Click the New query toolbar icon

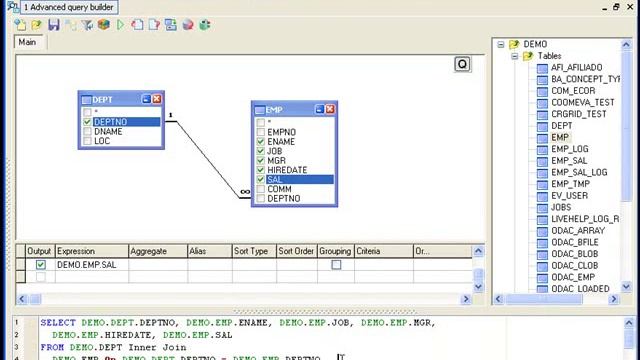click(x=20, y=25)
